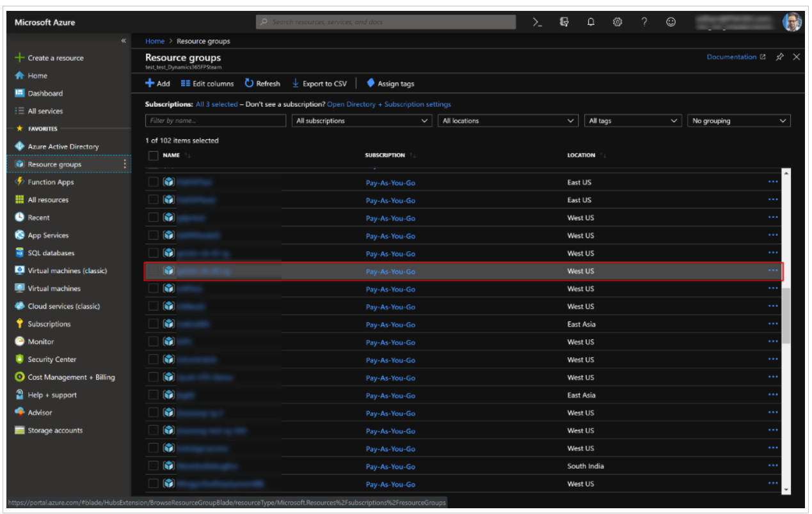Click the feedback smiley icon
Image resolution: width=812 pixels, height=514 pixels.
coord(671,22)
